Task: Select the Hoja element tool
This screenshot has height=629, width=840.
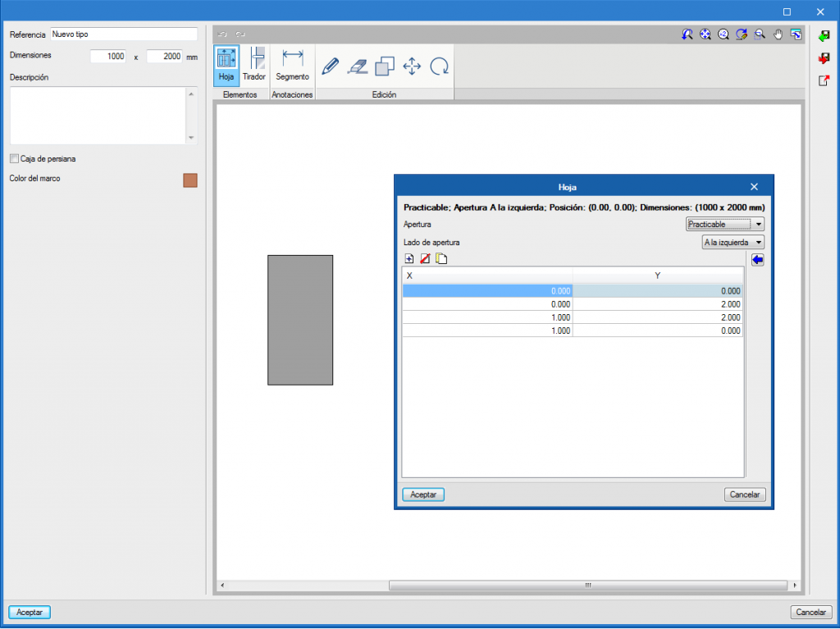Action: [x=226, y=66]
